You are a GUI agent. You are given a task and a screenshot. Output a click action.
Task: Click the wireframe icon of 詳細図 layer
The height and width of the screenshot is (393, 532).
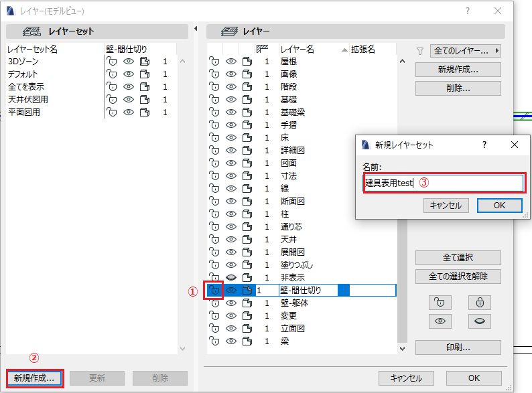tap(247, 150)
